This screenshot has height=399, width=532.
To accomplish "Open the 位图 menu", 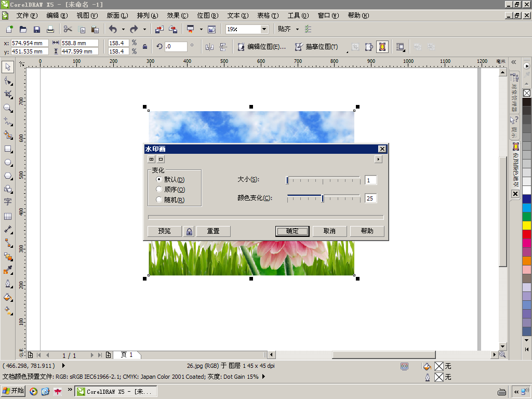I will [208, 16].
